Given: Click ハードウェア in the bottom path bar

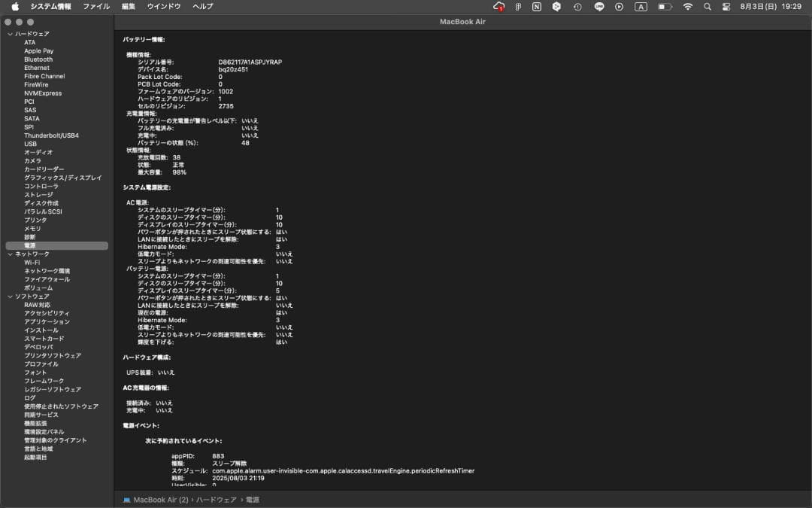Looking at the screenshot, I should [217, 500].
